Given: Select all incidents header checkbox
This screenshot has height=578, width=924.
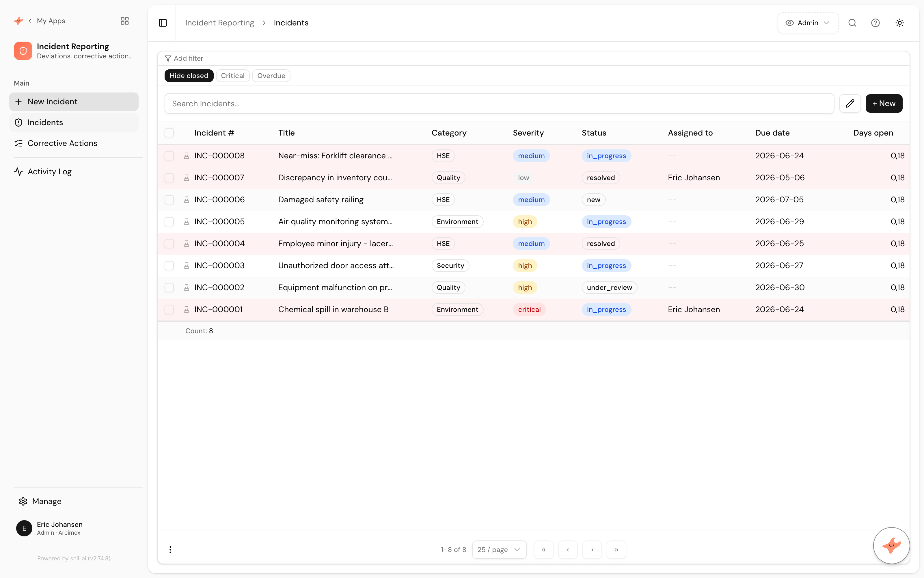Looking at the screenshot, I should click(x=169, y=133).
